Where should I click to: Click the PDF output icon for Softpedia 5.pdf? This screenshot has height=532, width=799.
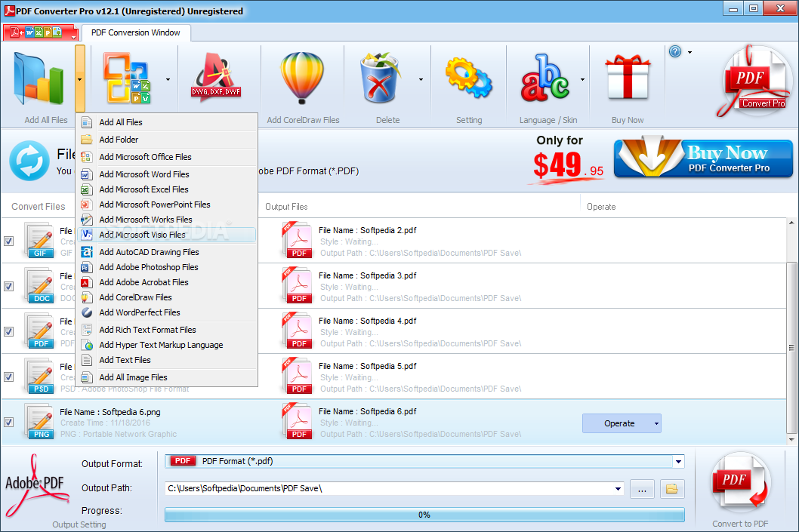click(297, 376)
